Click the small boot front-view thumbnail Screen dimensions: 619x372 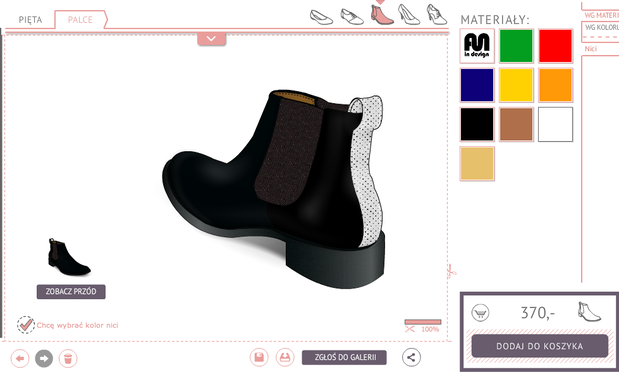(x=69, y=257)
